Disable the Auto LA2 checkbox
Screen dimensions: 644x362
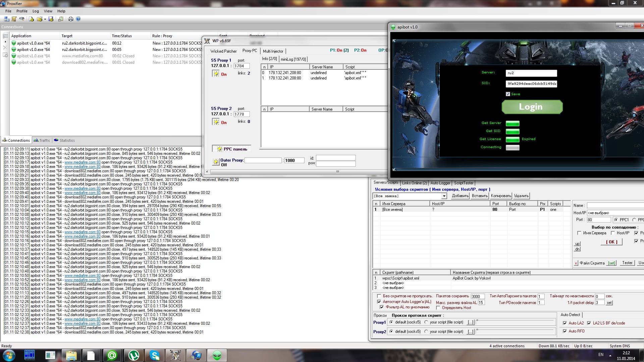point(565,323)
